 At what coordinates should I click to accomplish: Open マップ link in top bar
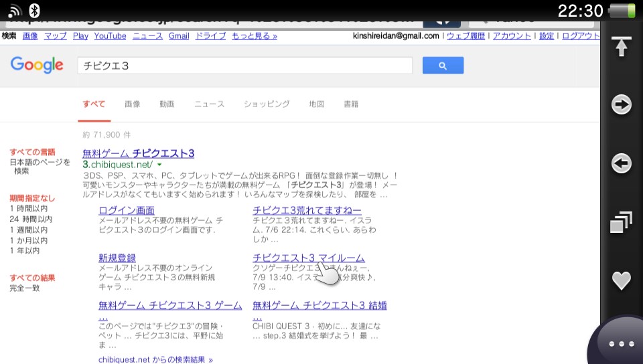point(56,36)
